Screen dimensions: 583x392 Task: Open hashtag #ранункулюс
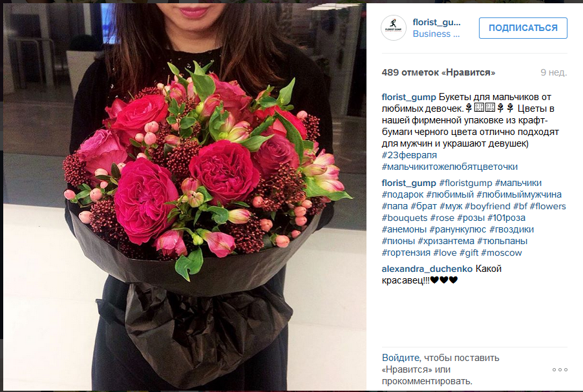point(458,229)
